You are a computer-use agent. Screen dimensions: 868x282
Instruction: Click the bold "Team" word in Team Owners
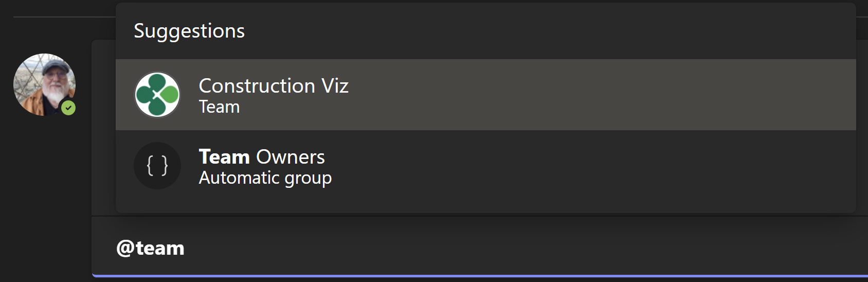(x=224, y=157)
